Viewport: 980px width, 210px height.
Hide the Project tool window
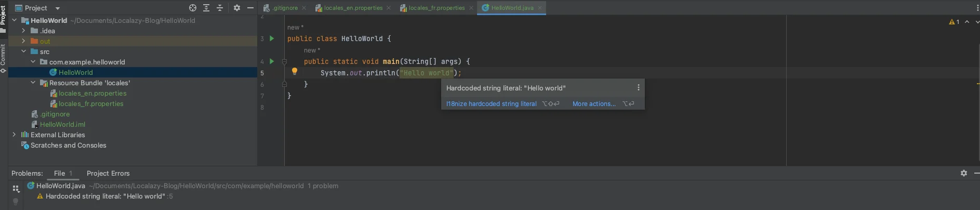(250, 8)
